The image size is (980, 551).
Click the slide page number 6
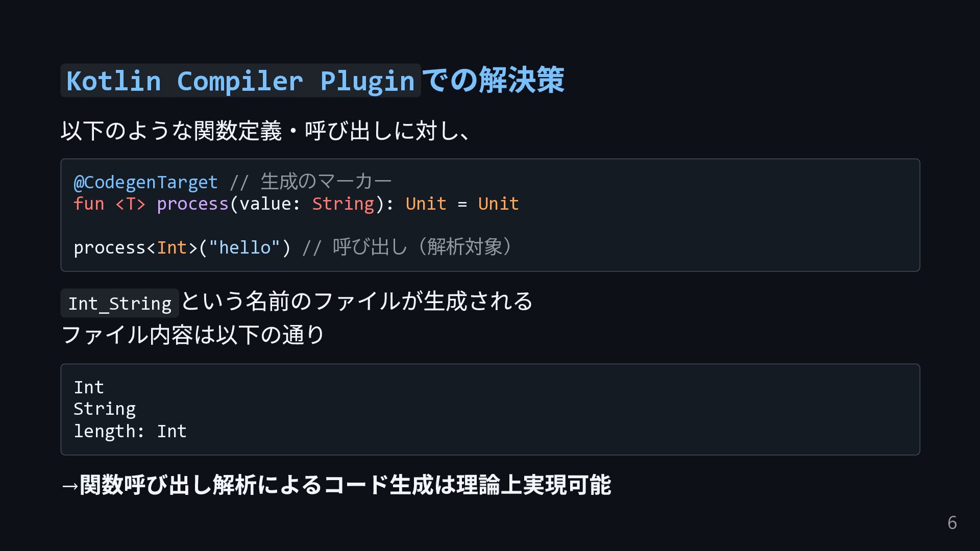(x=952, y=523)
